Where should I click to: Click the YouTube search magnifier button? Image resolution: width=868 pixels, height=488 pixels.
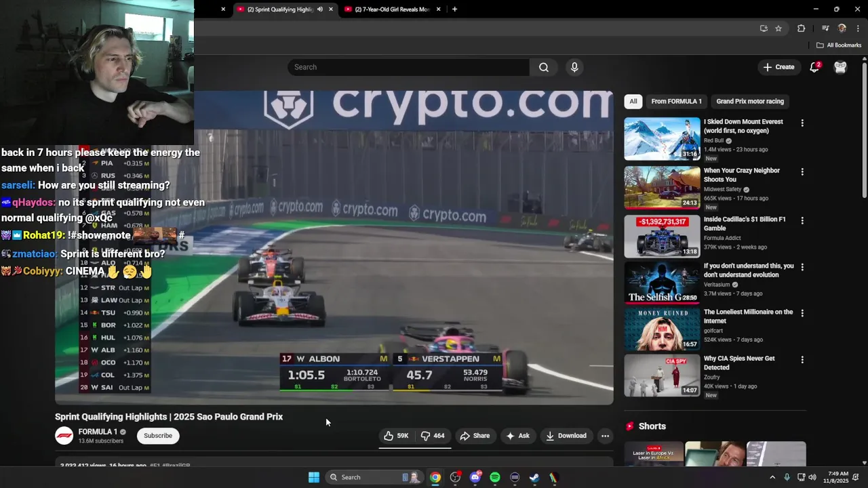(544, 67)
